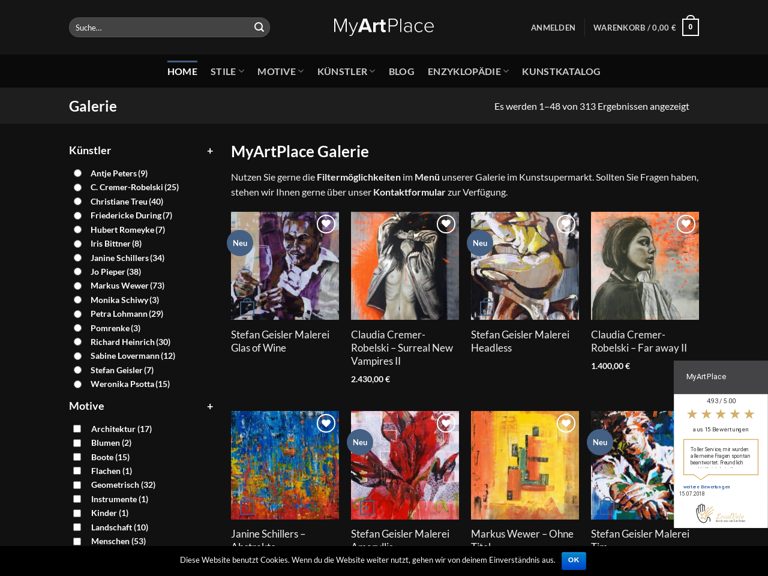Viewport: 768px width, 576px height.
Task: Select Stefan Geisler radio button
Action: (77, 370)
